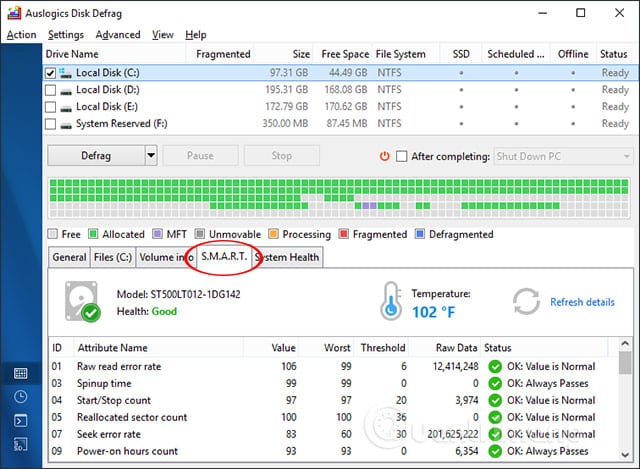
Task: Click the MFT purple legend swatch
Action: click(x=157, y=234)
